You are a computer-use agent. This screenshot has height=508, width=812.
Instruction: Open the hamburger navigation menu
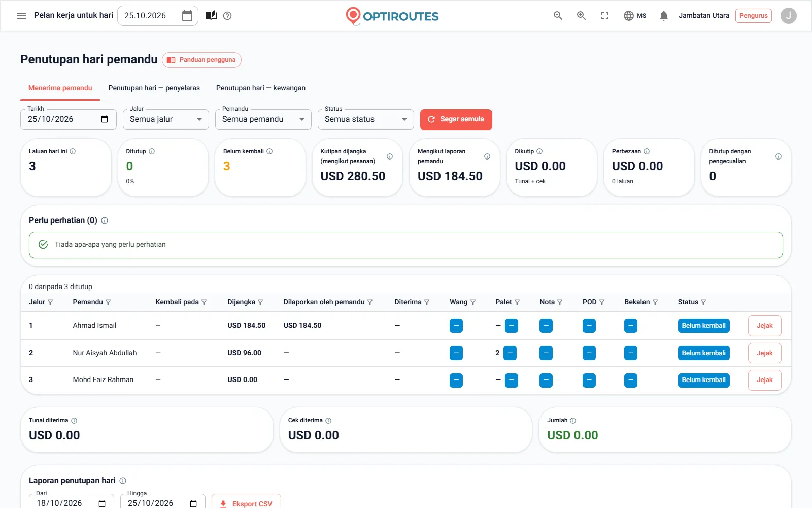pyautogui.click(x=21, y=16)
